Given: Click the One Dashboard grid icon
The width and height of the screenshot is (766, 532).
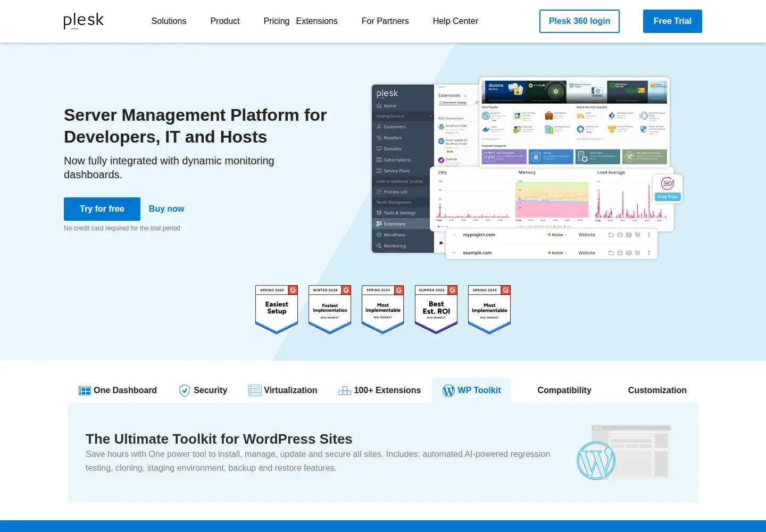Looking at the screenshot, I should (x=85, y=390).
